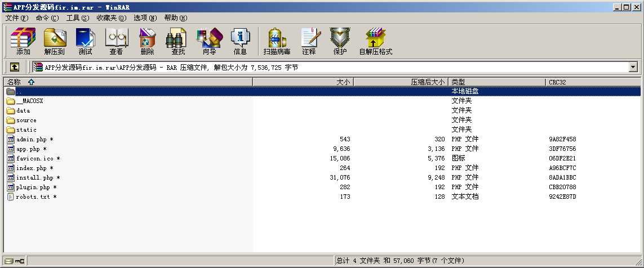This screenshot has width=644, height=268.
Task: Click the favicon.ico file icon
Action: tap(11, 158)
